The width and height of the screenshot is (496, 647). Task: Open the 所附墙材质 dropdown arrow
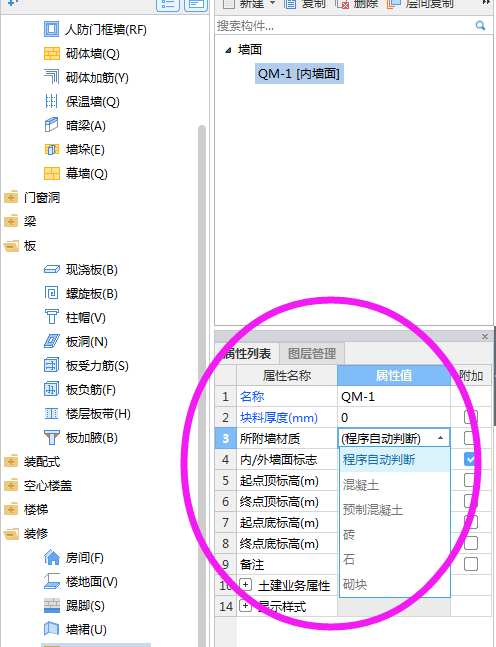point(441,438)
